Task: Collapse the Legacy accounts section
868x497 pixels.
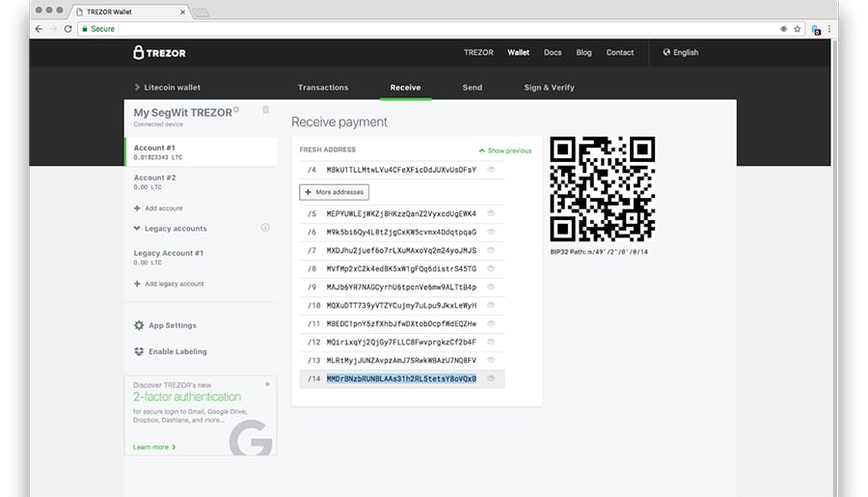Action: (x=137, y=229)
